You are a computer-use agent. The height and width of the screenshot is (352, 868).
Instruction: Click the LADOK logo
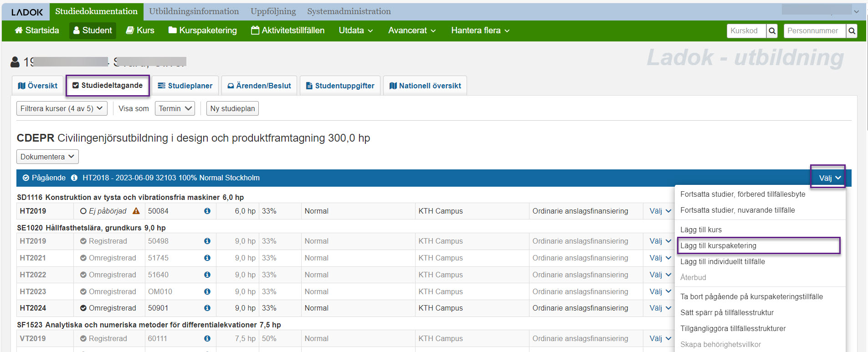point(27,12)
